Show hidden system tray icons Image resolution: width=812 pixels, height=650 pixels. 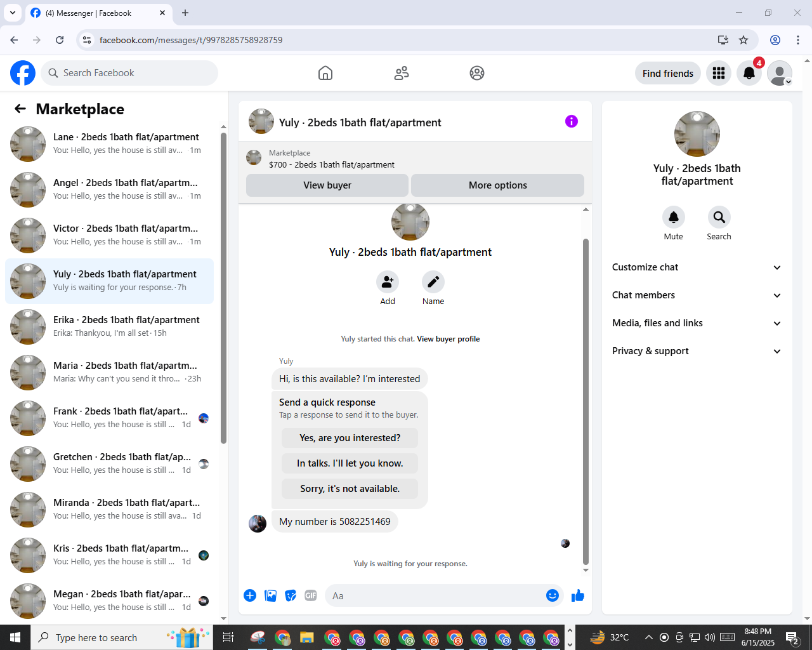click(x=648, y=637)
